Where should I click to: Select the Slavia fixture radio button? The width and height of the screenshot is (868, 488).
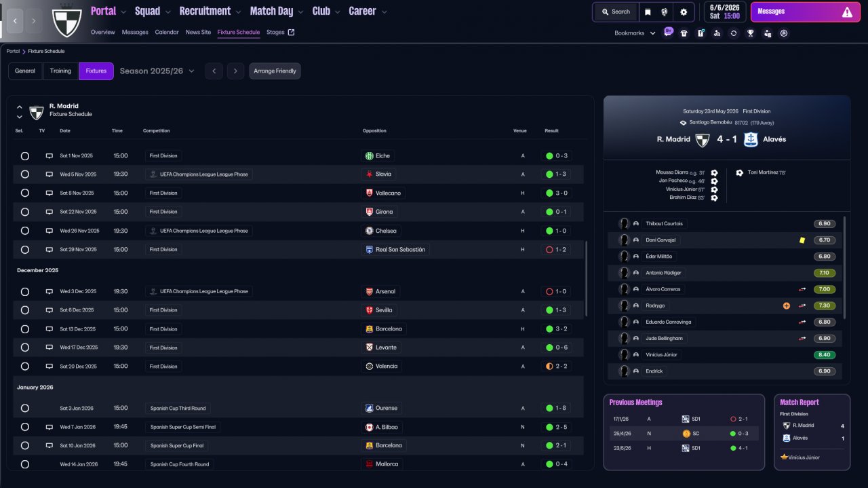[x=25, y=174]
